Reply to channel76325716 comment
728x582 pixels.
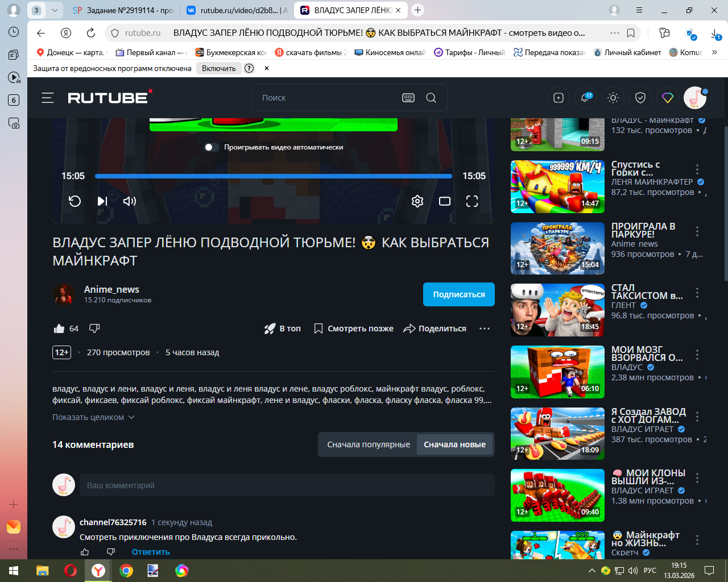tap(151, 552)
